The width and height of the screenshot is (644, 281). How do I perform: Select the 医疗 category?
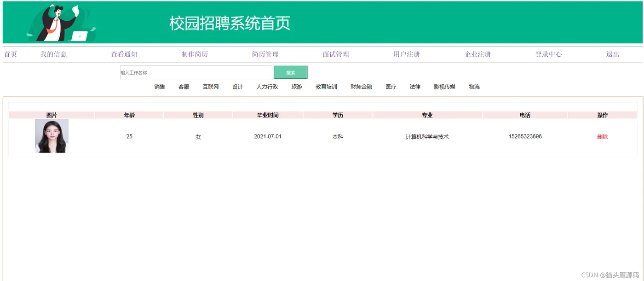point(391,87)
